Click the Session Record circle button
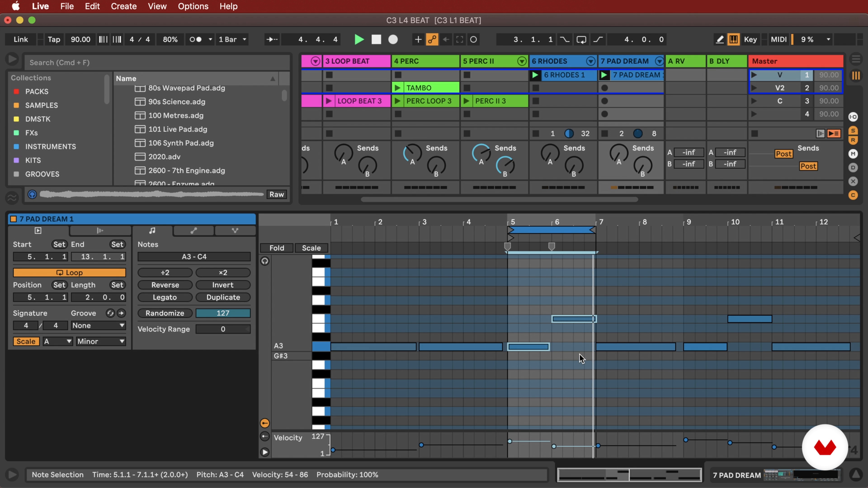The width and height of the screenshot is (868, 488). coord(473,39)
